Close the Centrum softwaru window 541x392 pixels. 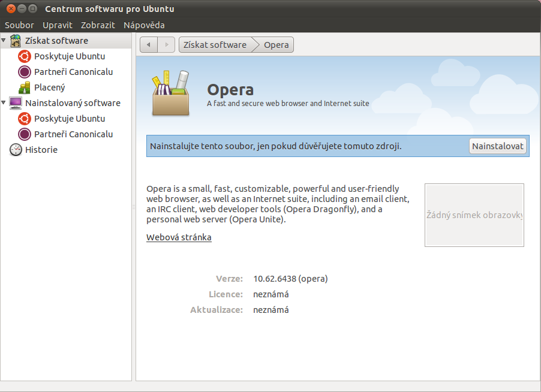point(11,8)
